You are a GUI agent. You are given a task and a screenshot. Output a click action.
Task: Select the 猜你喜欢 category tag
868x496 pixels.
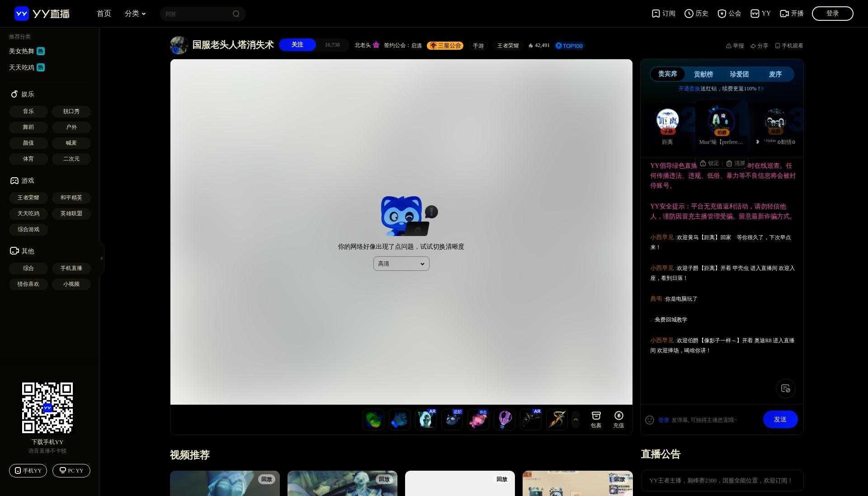tap(28, 284)
